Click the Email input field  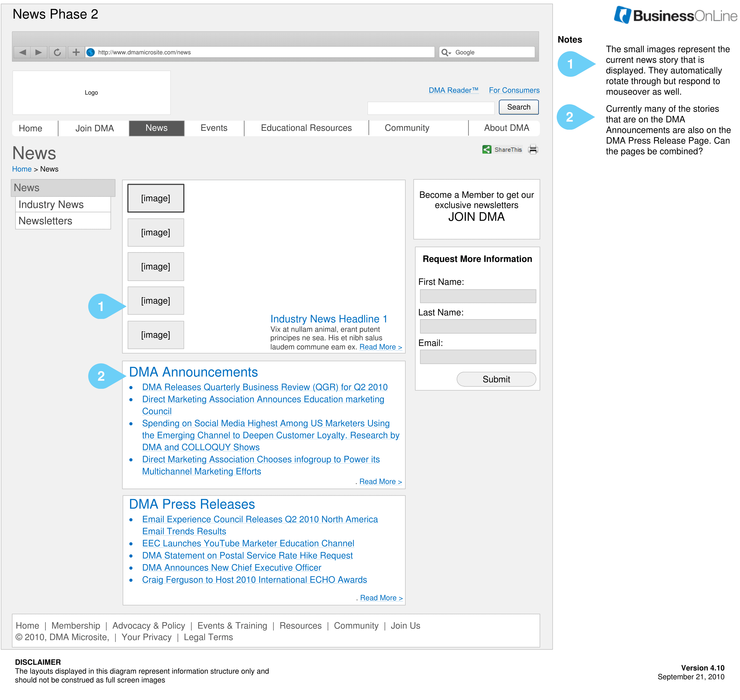click(478, 357)
